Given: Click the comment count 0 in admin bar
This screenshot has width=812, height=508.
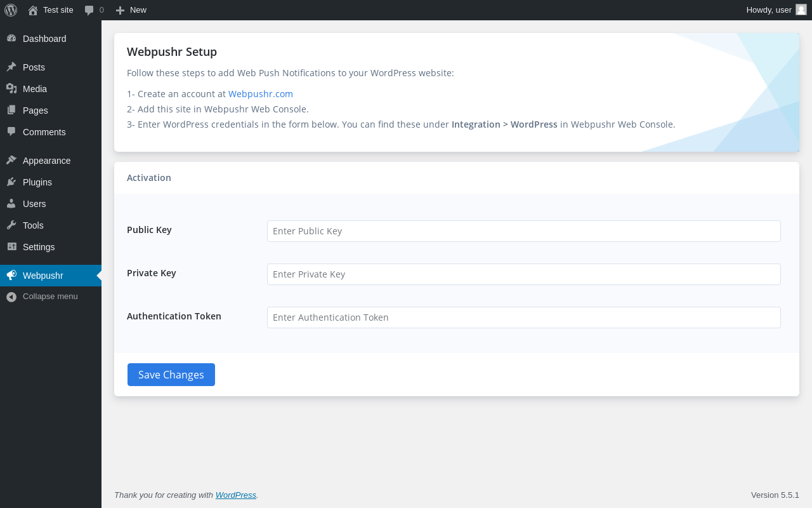Looking at the screenshot, I should click(101, 10).
